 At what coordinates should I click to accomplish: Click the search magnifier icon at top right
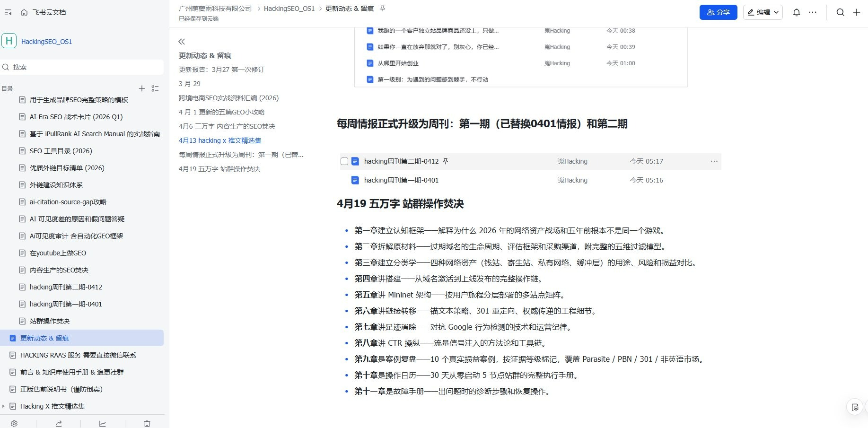click(840, 12)
